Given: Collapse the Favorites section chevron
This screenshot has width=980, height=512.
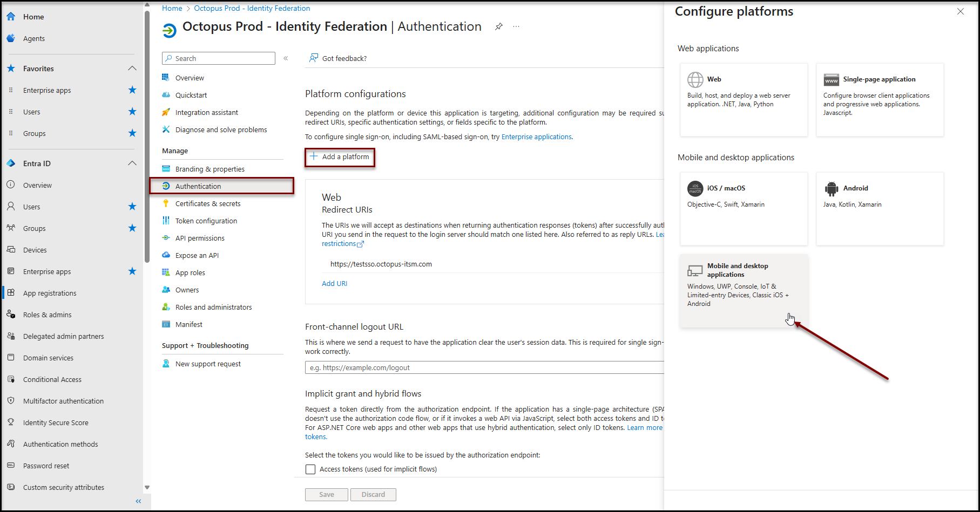Looking at the screenshot, I should (x=132, y=69).
